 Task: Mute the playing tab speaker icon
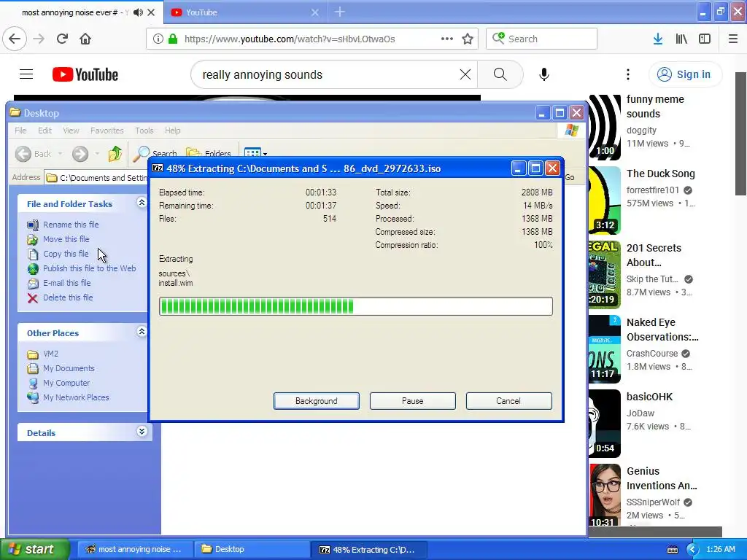pyautogui.click(x=138, y=12)
